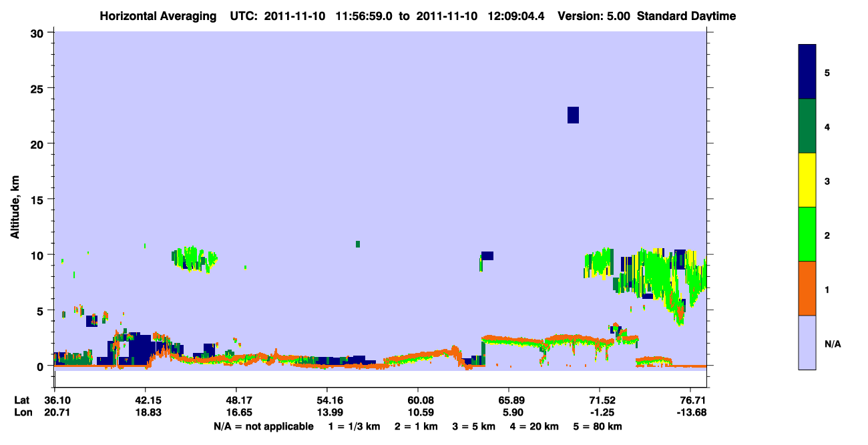Click the yellow color bar segment labeled 3

coord(807,180)
